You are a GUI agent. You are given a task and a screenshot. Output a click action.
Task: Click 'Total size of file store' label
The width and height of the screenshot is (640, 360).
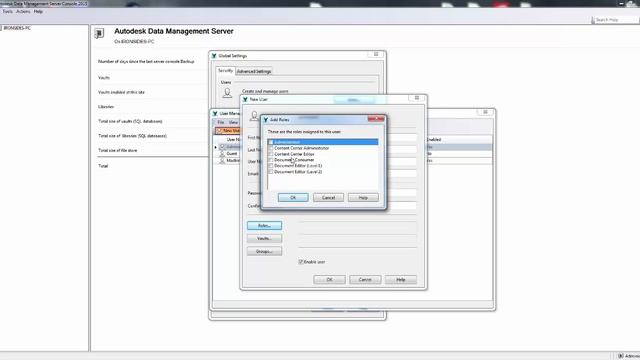pyautogui.click(x=118, y=150)
